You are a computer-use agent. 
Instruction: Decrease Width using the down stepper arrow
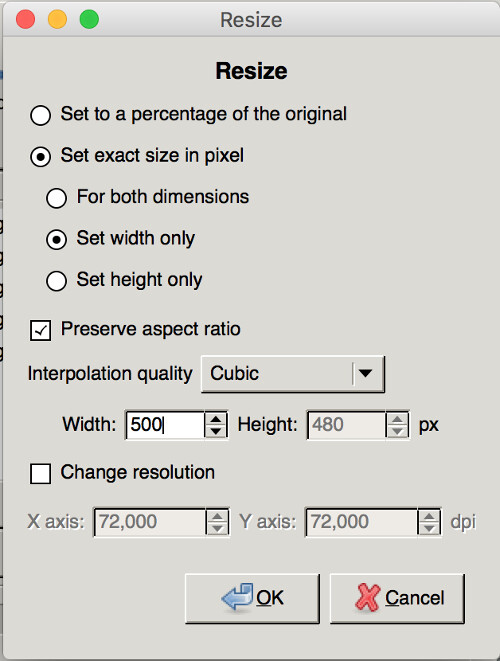[216, 431]
